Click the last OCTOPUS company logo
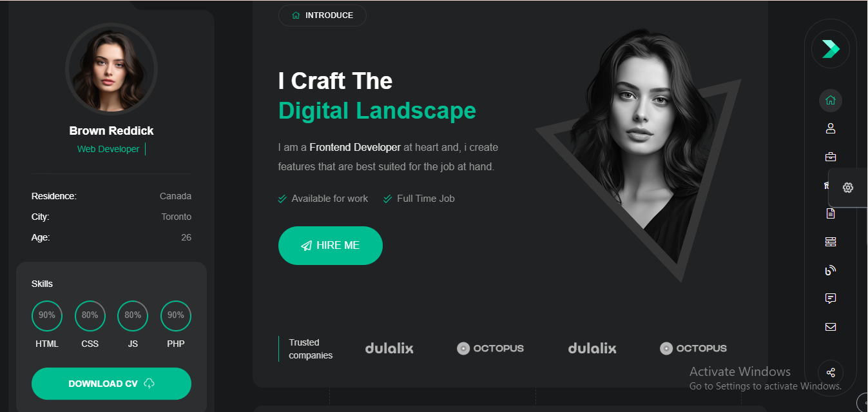The width and height of the screenshot is (868, 412). 693,348
